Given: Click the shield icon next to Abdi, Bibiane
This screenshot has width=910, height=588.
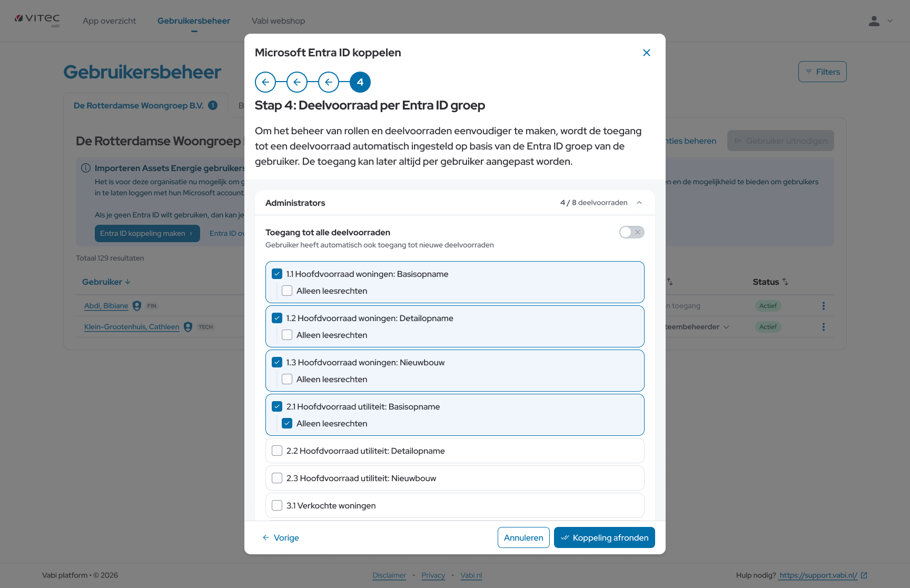Looking at the screenshot, I should (x=137, y=306).
